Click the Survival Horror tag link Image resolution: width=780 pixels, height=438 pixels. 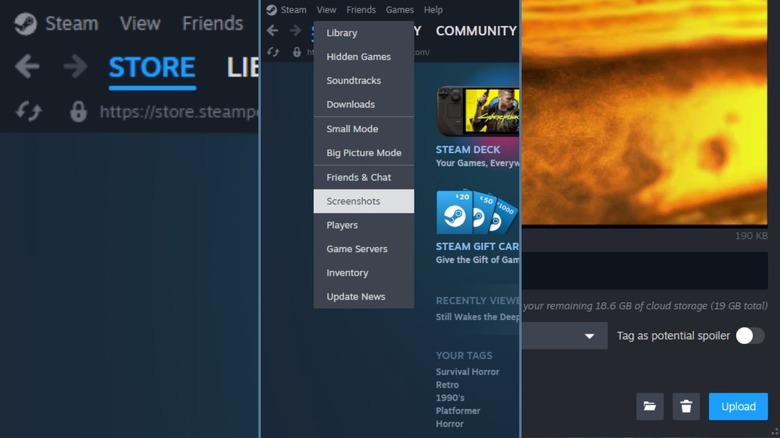click(467, 372)
